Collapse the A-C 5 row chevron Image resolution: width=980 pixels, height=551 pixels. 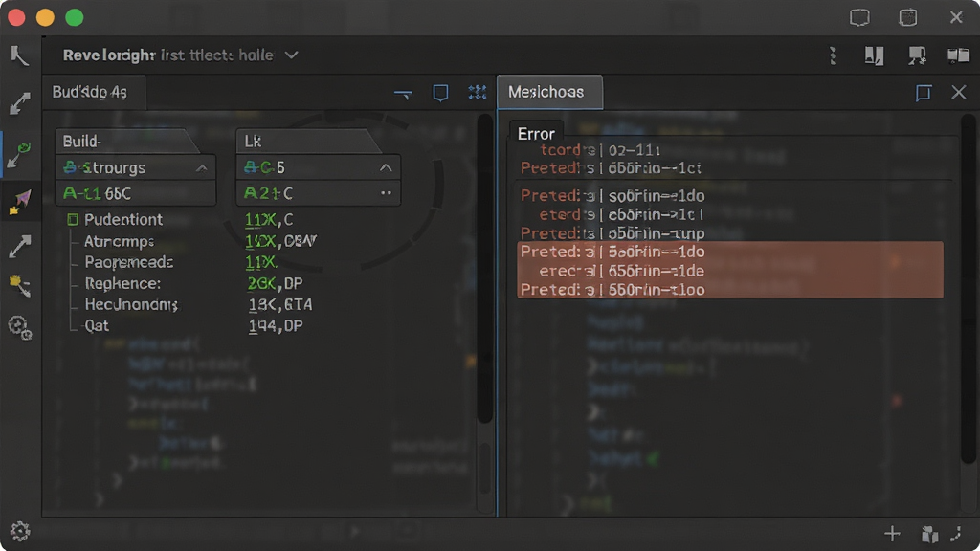pos(386,167)
